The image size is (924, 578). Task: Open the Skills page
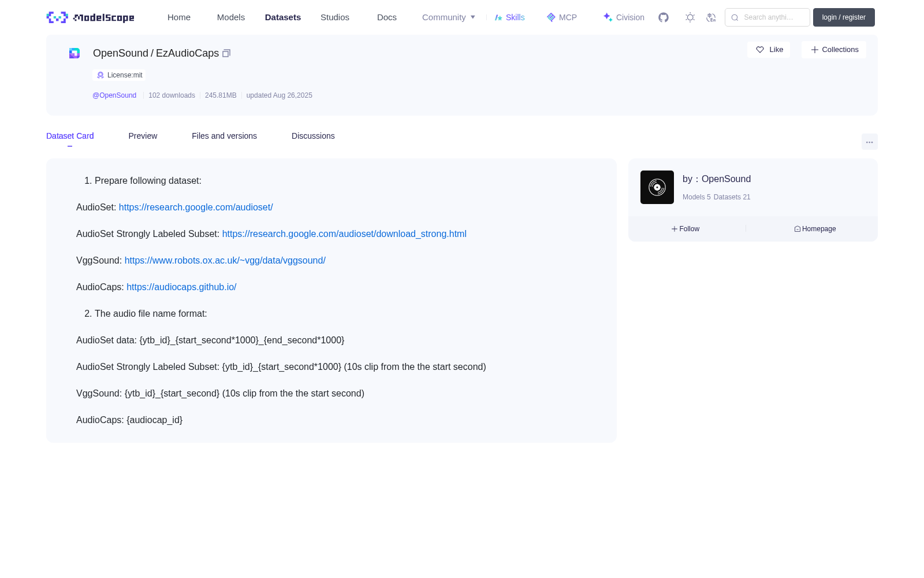coord(510,17)
